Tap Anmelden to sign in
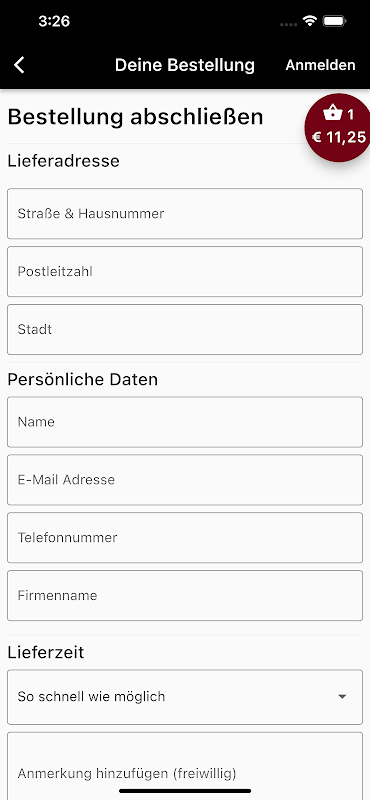 320,65
